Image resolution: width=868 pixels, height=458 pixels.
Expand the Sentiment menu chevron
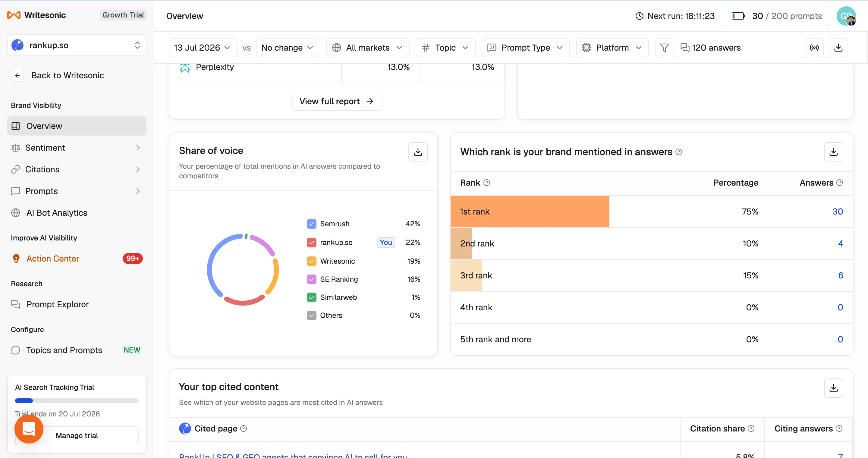point(137,148)
